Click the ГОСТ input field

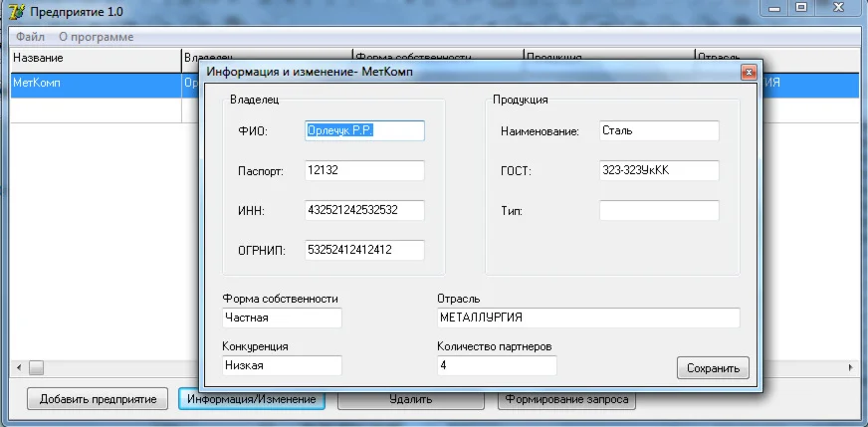coord(659,170)
